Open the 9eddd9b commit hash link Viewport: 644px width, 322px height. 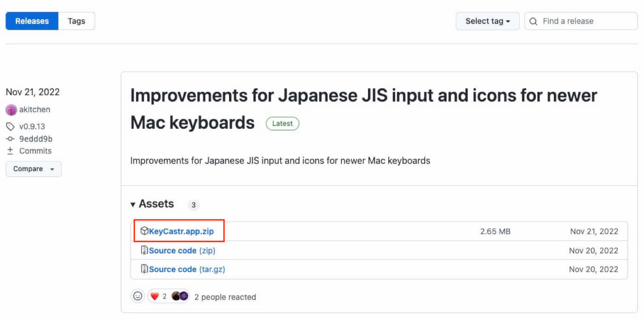pos(36,138)
